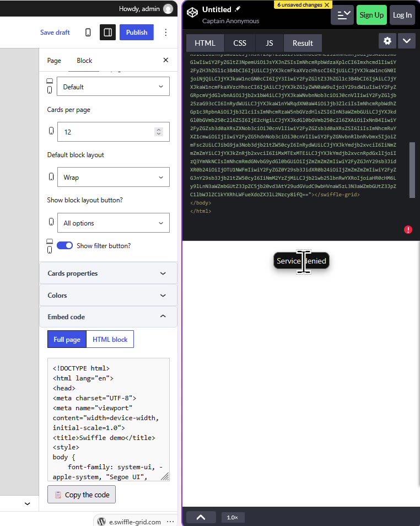Select HTML block embed option
The image size is (420, 526).
point(110,339)
